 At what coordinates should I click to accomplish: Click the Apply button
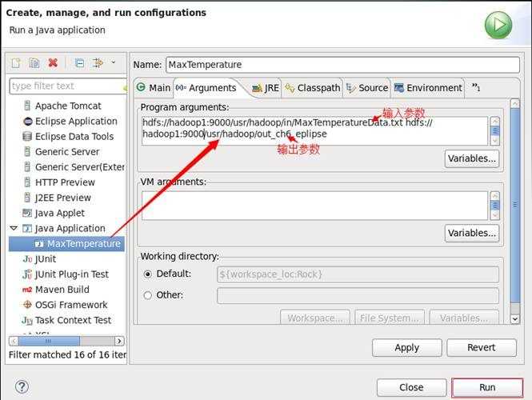click(407, 347)
